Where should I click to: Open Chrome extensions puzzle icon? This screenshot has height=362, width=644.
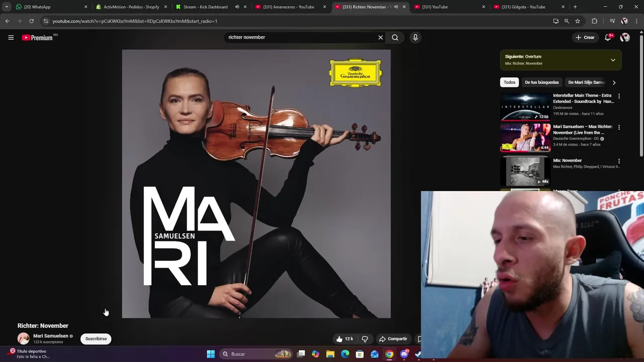(x=594, y=21)
